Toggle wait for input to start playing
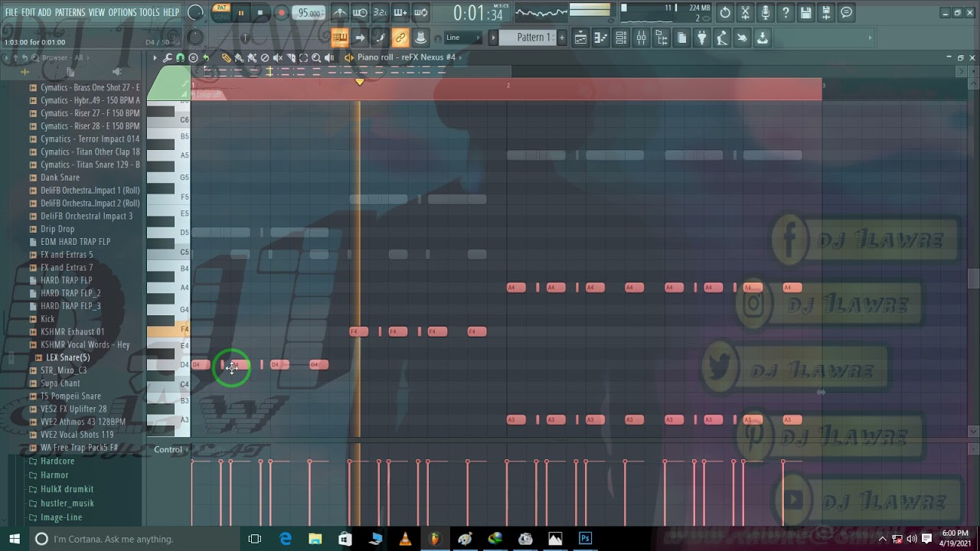Screen dimensions: 980x551 pyautogui.click(x=360, y=13)
